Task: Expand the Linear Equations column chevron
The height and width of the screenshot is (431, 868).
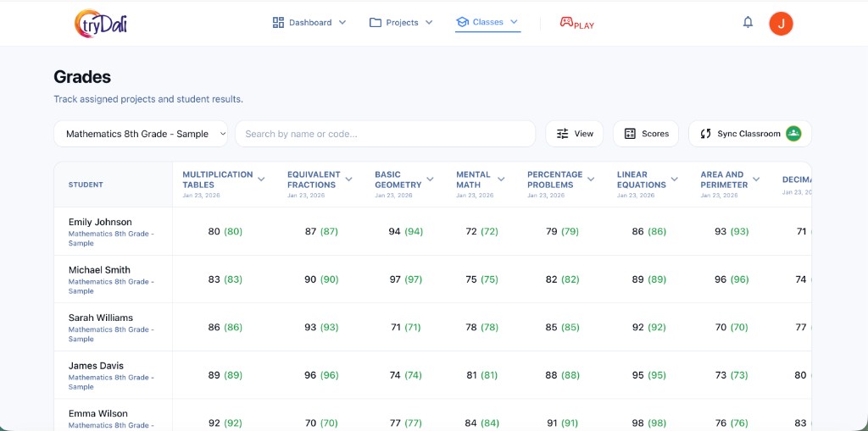Action: click(675, 180)
